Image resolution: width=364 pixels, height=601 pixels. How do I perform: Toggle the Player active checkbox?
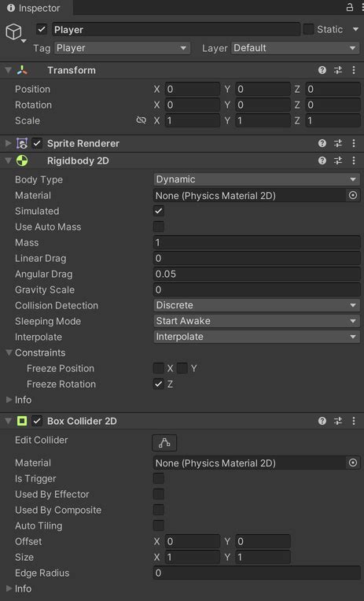pos(42,29)
